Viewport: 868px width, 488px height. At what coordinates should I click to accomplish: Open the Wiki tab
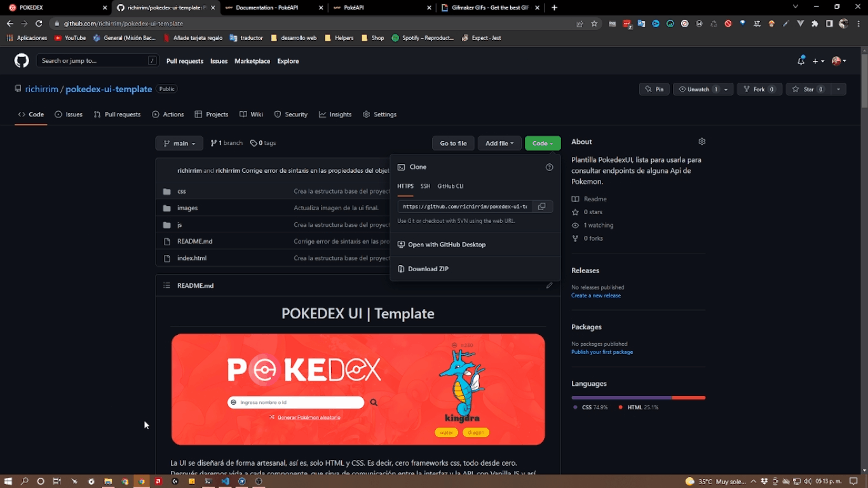coord(251,114)
